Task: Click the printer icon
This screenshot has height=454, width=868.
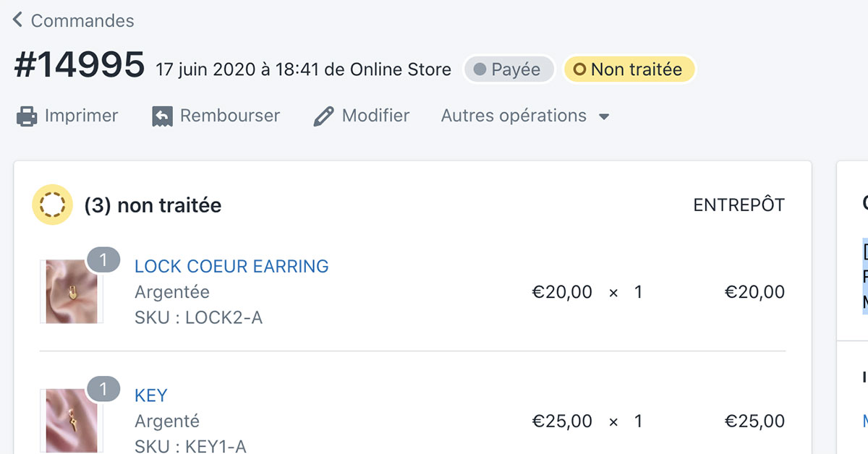Action: pos(27,116)
